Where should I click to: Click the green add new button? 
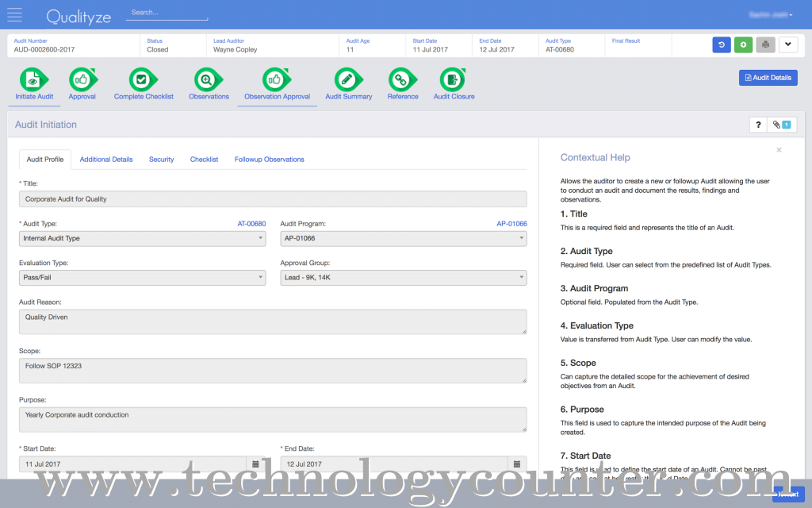click(x=743, y=44)
